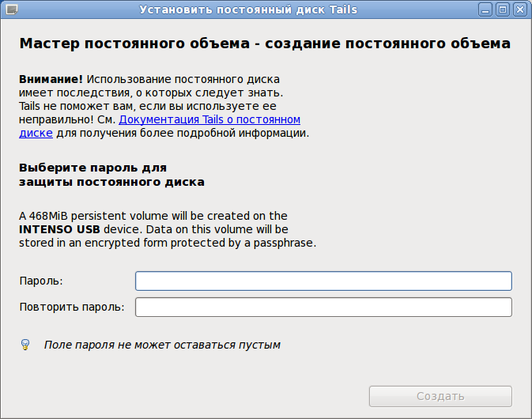Screen dimensions: 532x419
Task: Click the heading 'Мастер постоянного объема'
Action: click(134, 43)
